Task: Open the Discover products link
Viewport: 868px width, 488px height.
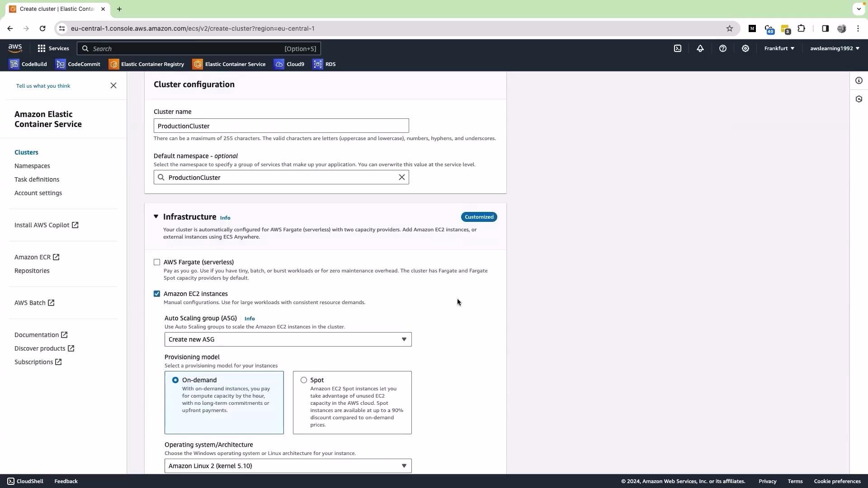Action: [44, 348]
